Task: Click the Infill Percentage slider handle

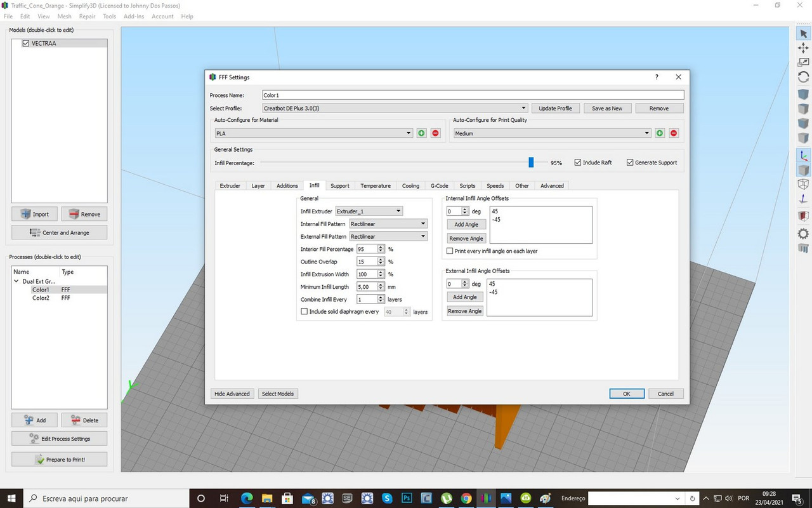Action: click(x=531, y=163)
